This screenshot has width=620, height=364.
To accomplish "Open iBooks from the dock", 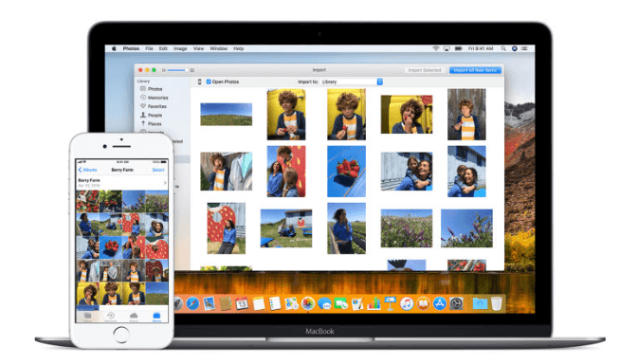I will click(x=423, y=303).
